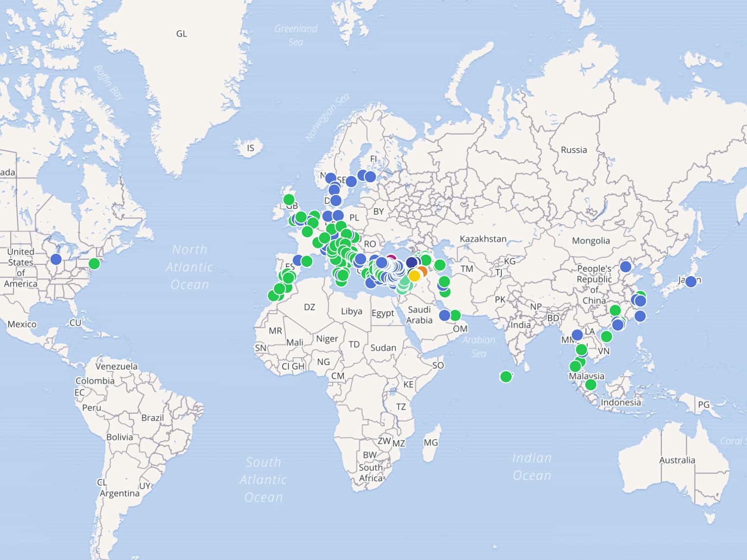Click the green marker in the Indian Ocean
The image size is (747, 560).
coord(506,377)
